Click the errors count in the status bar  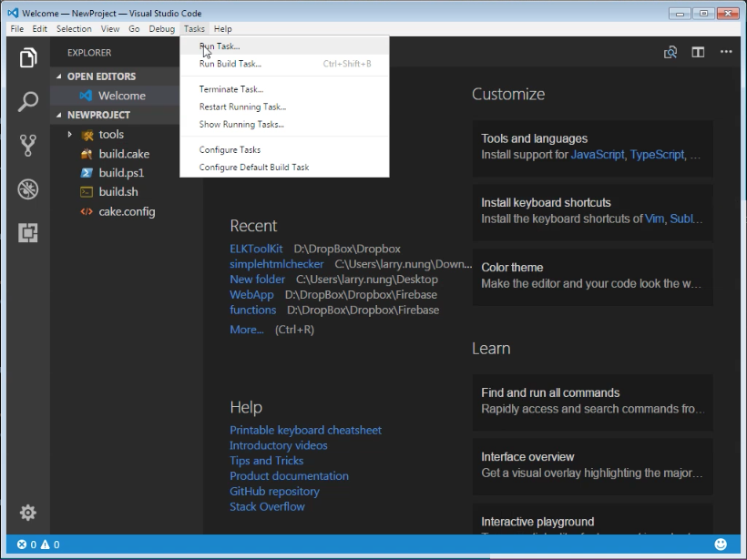(x=26, y=545)
